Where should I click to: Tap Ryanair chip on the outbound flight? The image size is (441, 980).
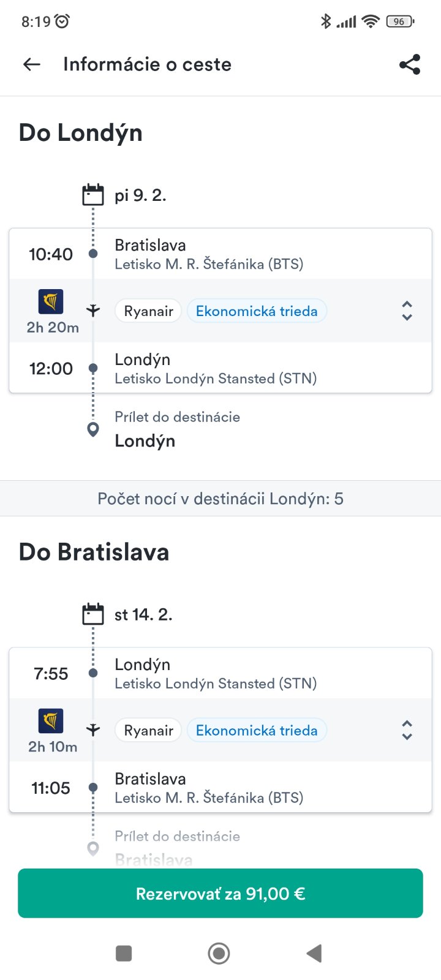pos(148,311)
